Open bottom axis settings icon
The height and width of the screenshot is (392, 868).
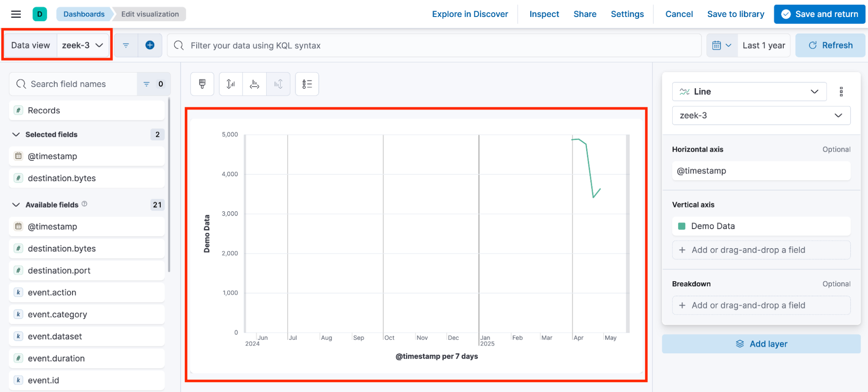[x=254, y=84]
